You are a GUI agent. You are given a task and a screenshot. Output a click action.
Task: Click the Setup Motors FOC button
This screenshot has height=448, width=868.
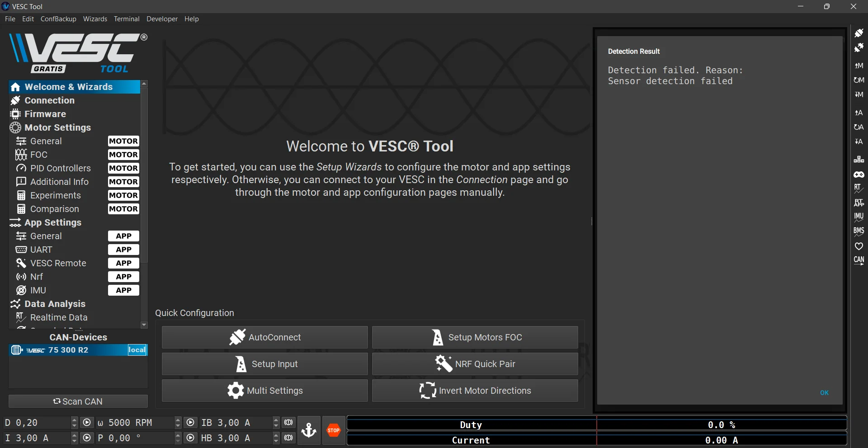(475, 337)
